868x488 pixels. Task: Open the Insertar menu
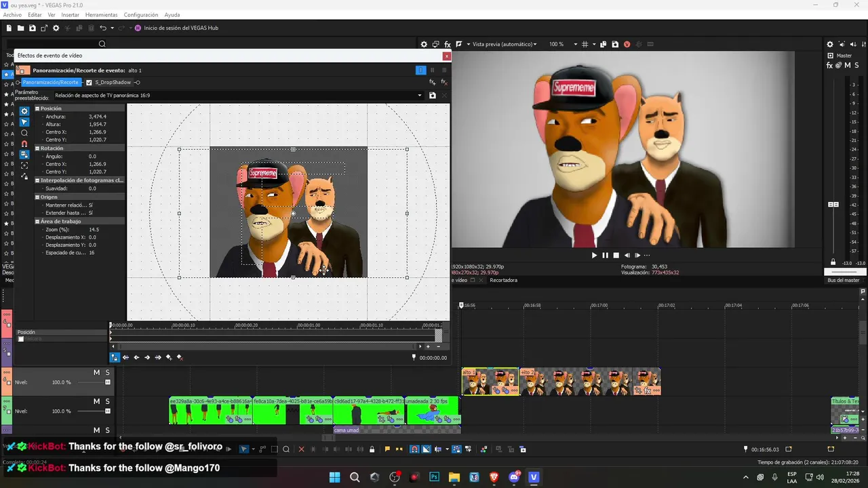[x=70, y=15]
